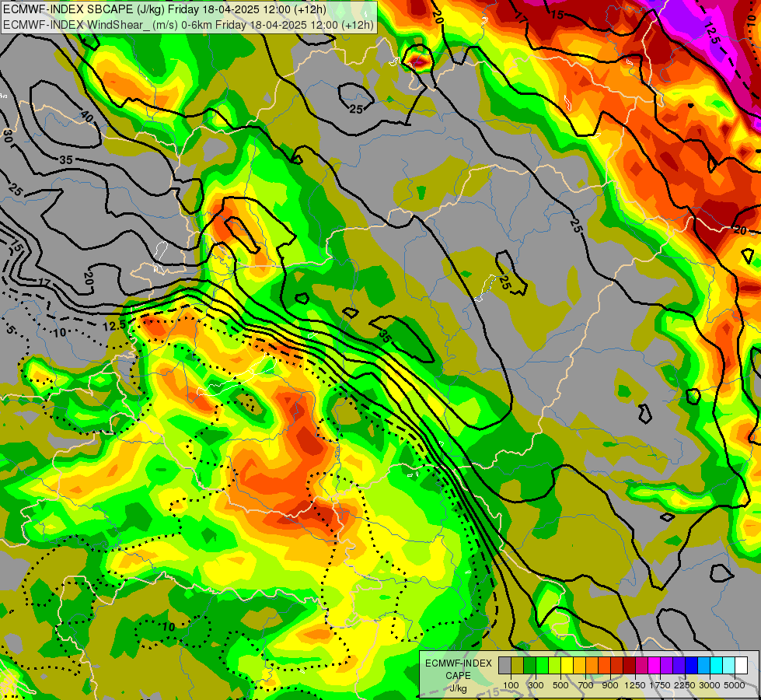Click the 5 dotted contour label

[x=11, y=331]
